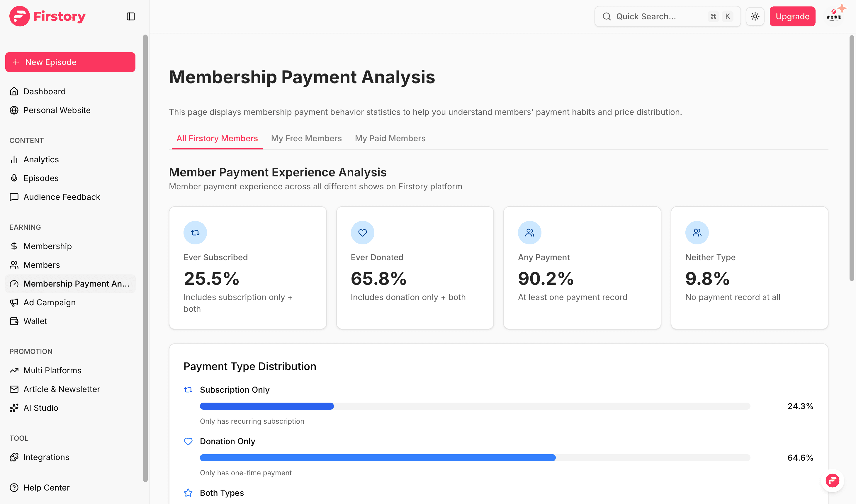Click the 24.3% subscription percentage
Viewport: 856px width, 504px height.
800,406
